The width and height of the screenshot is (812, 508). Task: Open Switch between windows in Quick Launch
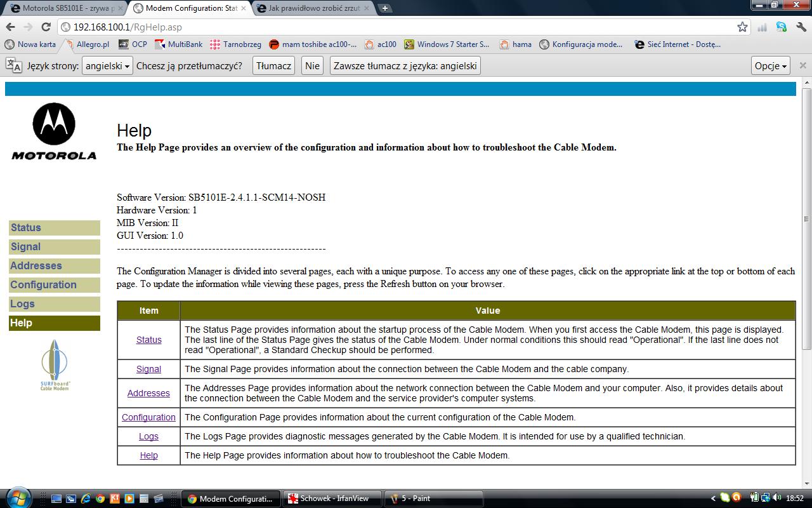tap(70, 498)
